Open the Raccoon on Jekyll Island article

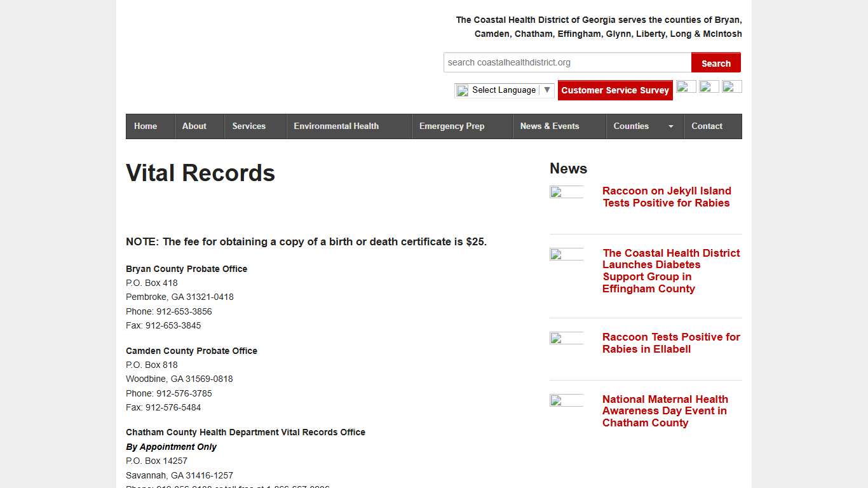coord(667,197)
